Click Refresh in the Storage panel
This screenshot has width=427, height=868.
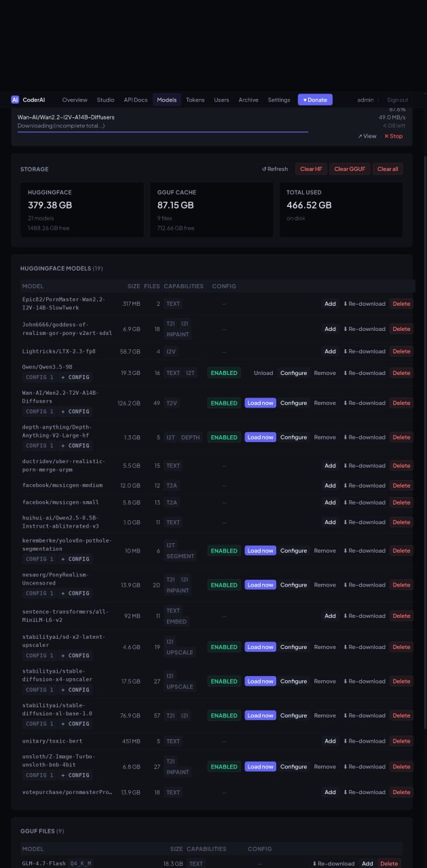pyautogui.click(x=275, y=169)
